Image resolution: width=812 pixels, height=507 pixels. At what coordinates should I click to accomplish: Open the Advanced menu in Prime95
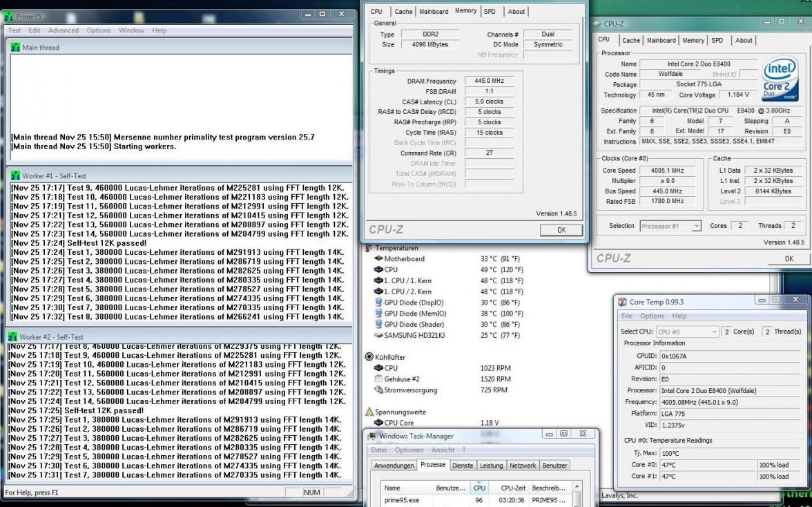(x=64, y=30)
